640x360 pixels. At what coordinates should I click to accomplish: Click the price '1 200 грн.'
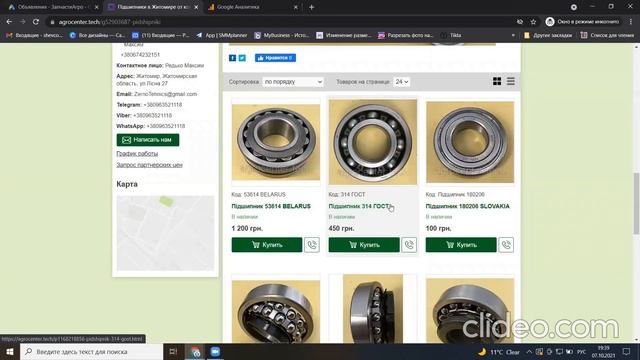(x=247, y=228)
